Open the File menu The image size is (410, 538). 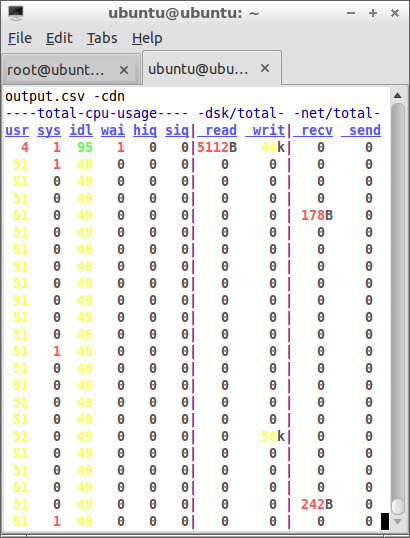[20, 38]
